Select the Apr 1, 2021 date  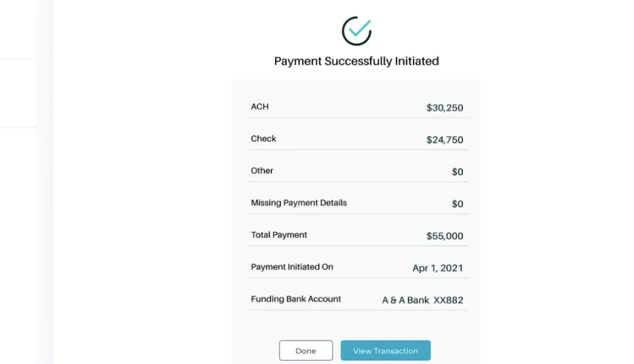point(438,268)
